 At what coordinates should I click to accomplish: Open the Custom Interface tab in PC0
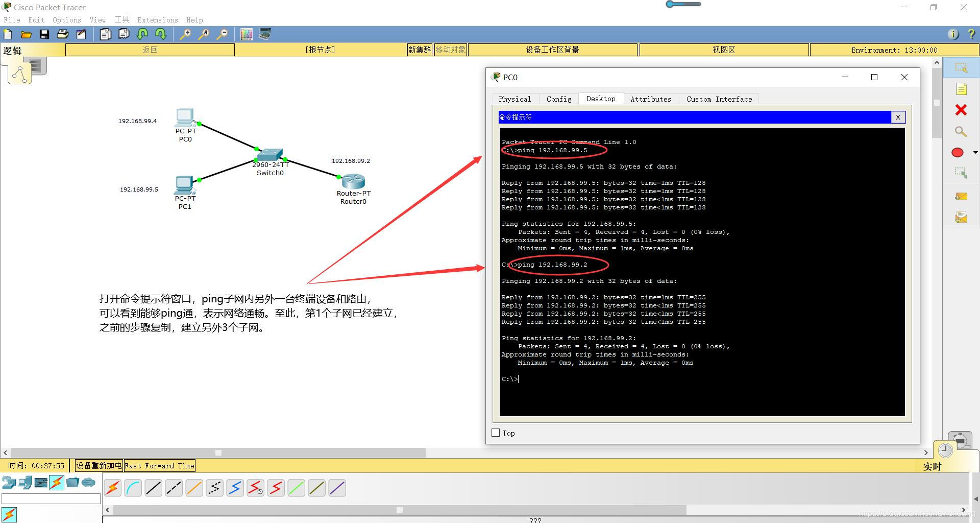tap(719, 99)
